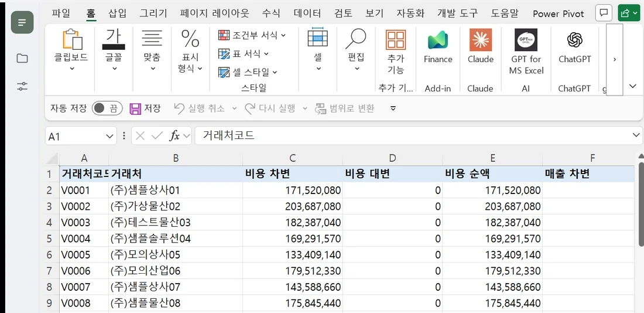Select cell (주)샘플솔루션04
Screen dimensions: 644x313
click(176, 239)
